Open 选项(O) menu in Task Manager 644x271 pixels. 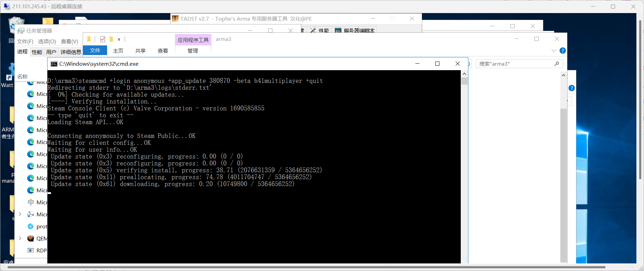pyautogui.click(x=47, y=42)
